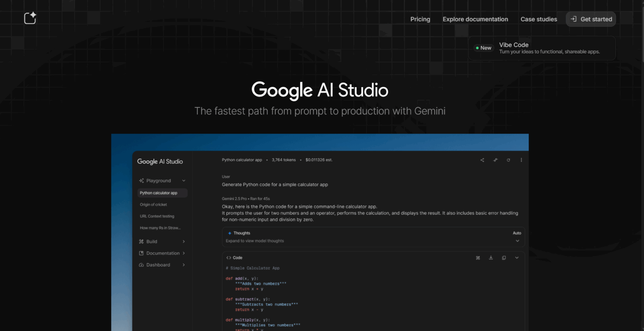Click the refresh icon in chat header
Viewport: 644px width, 331px height.
pyautogui.click(x=508, y=160)
